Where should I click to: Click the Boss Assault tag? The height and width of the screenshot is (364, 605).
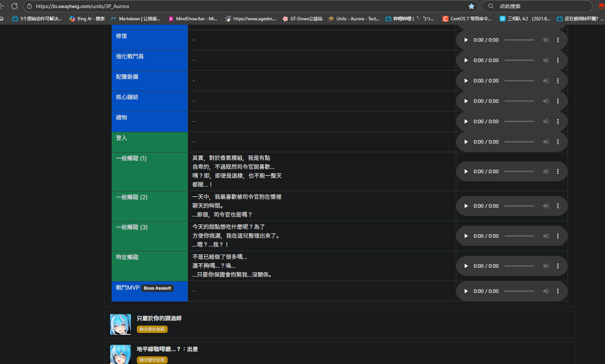[x=157, y=288]
